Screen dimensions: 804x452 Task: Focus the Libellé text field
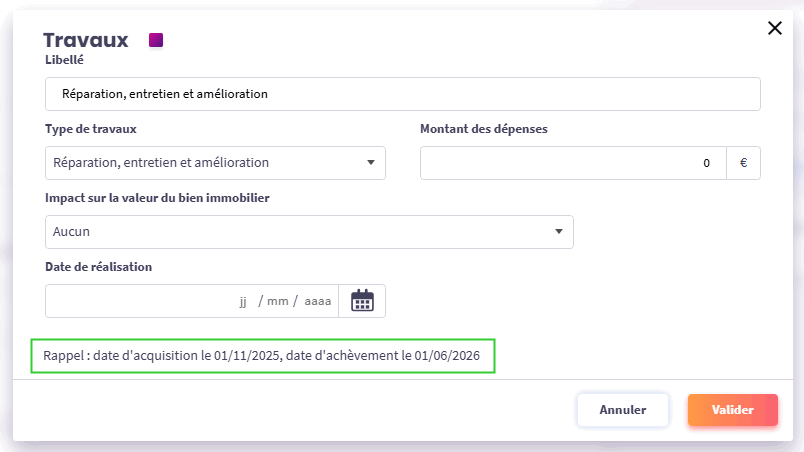[x=403, y=94]
